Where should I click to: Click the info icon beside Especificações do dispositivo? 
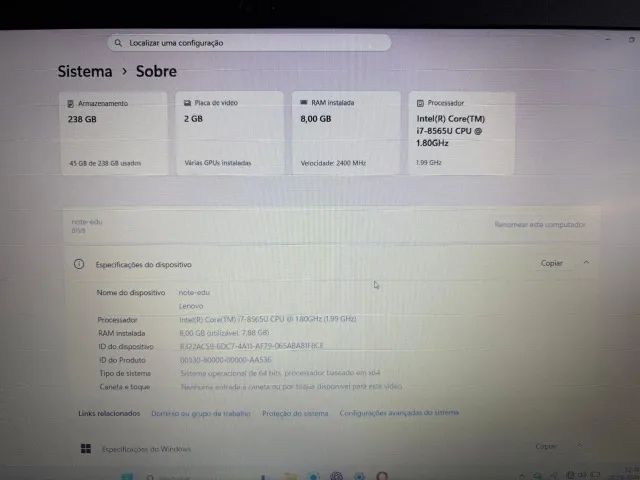pyautogui.click(x=79, y=264)
